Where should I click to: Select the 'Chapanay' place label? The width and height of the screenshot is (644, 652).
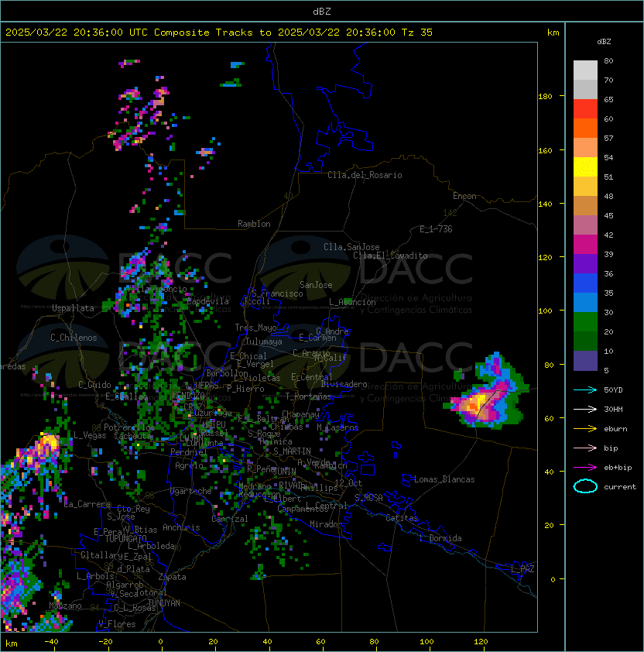pyautogui.click(x=300, y=414)
